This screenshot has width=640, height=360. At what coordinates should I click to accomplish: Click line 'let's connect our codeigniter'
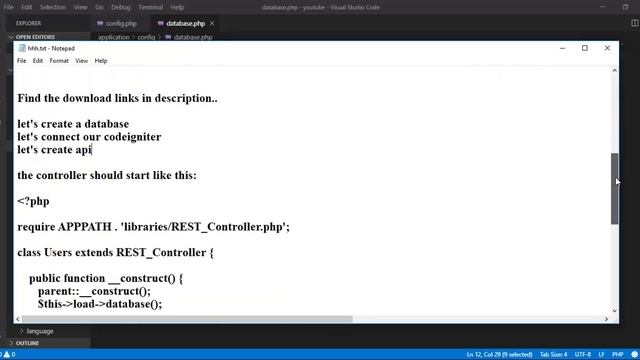coord(89,137)
